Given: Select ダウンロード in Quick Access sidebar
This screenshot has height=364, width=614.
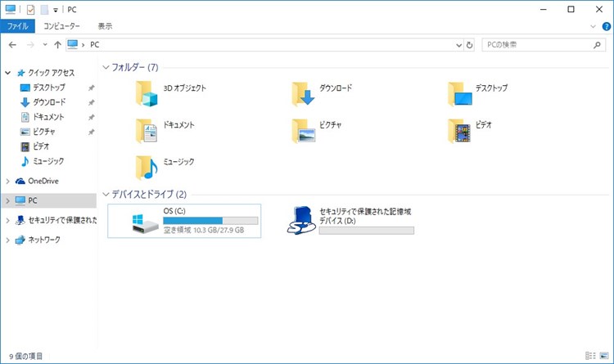Looking at the screenshot, I should click(x=49, y=102).
